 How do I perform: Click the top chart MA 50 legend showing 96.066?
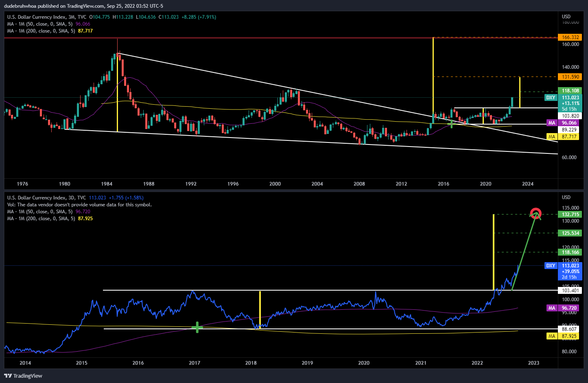48,24
